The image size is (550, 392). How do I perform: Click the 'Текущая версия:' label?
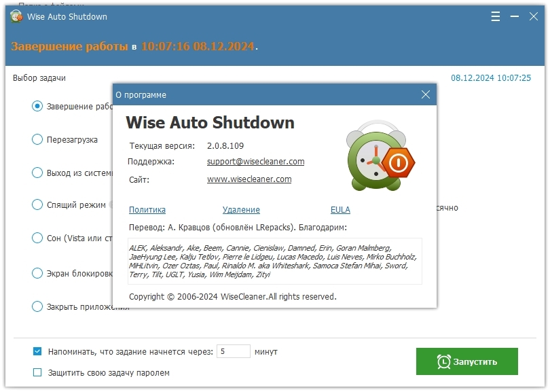click(162, 145)
